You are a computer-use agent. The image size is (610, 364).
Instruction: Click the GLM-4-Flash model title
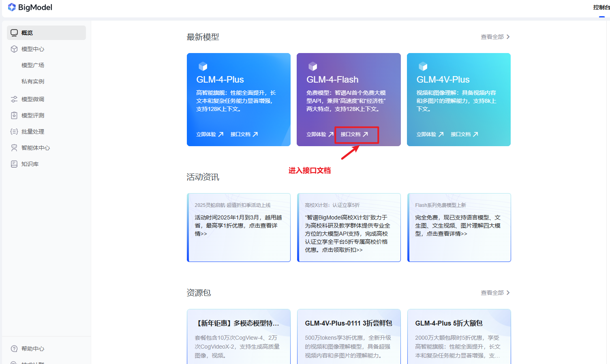point(332,79)
